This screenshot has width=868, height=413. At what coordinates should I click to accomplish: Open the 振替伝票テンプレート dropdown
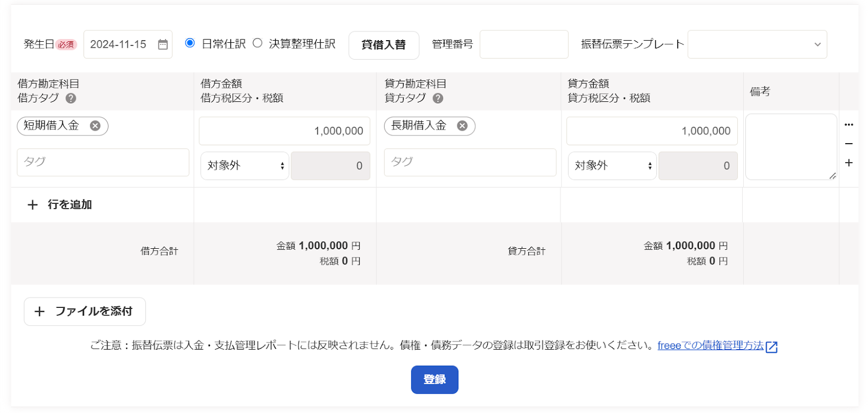(757, 44)
